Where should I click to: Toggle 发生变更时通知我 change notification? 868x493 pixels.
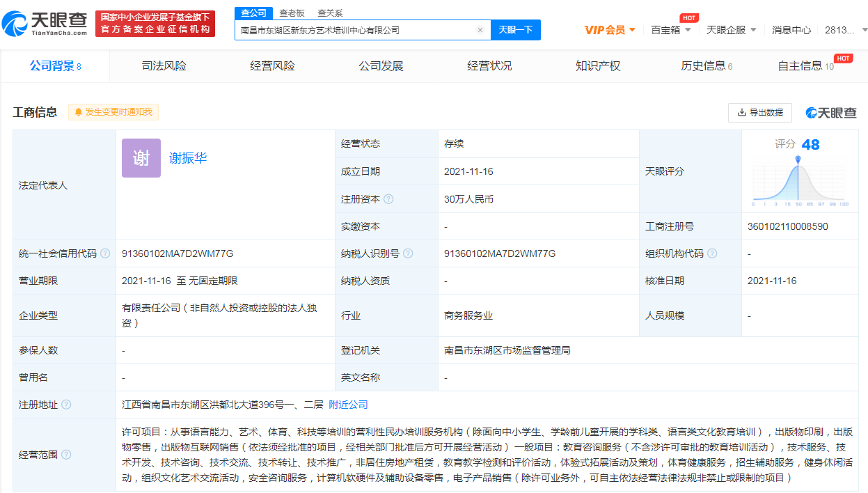[113, 112]
